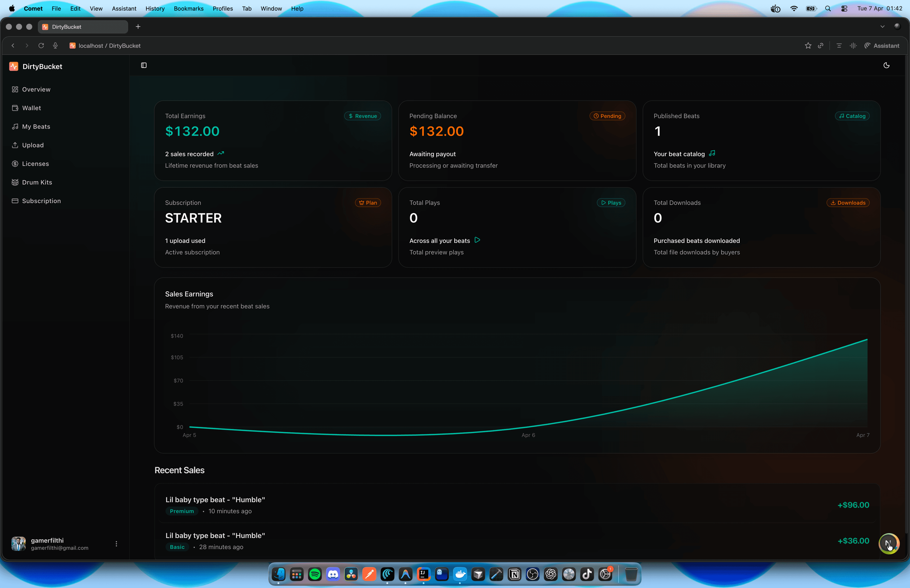Select the Basic sale of Humble beat
The image size is (910, 588).
pos(517,541)
